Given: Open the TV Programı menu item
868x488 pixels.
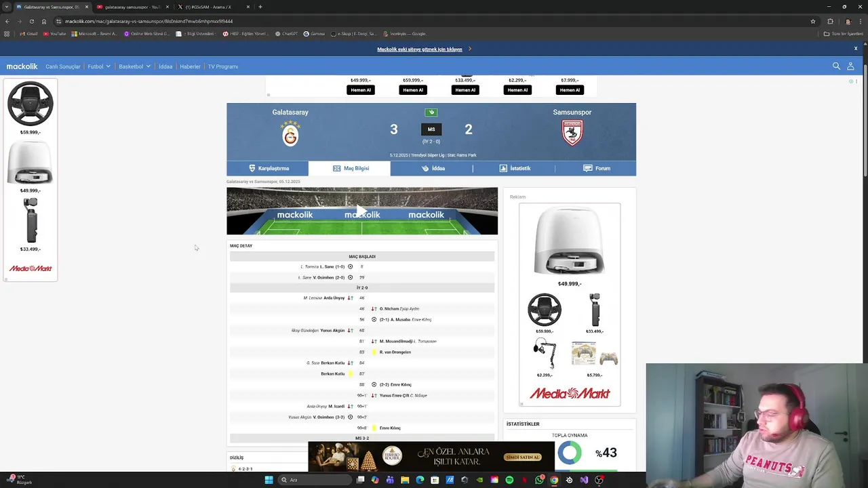Looking at the screenshot, I should (223, 66).
